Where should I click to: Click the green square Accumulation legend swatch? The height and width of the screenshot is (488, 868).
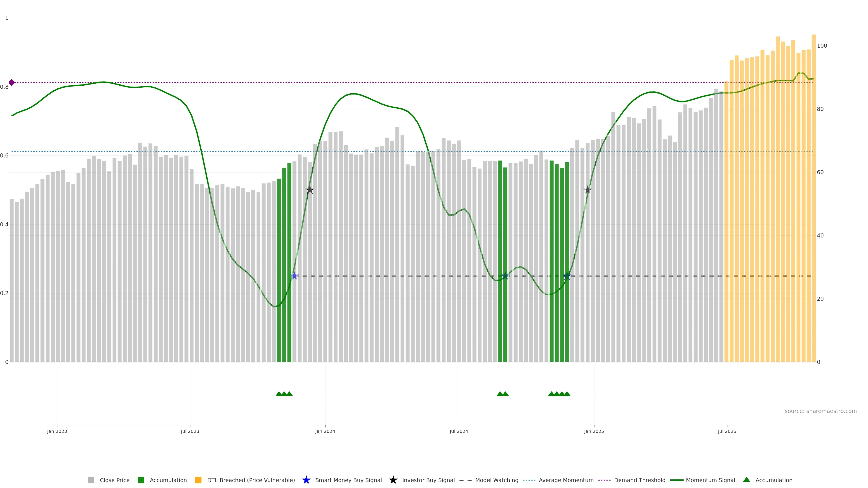pyautogui.click(x=141, y=480)
